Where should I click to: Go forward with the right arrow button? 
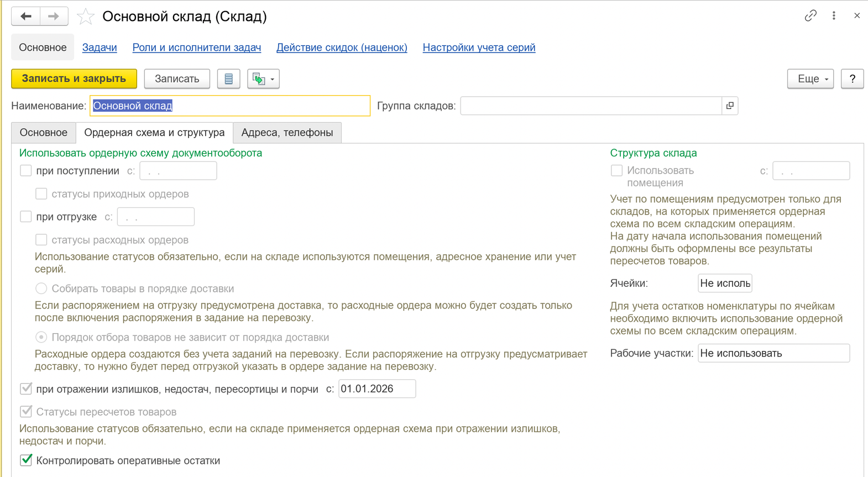tap(54, 16)
